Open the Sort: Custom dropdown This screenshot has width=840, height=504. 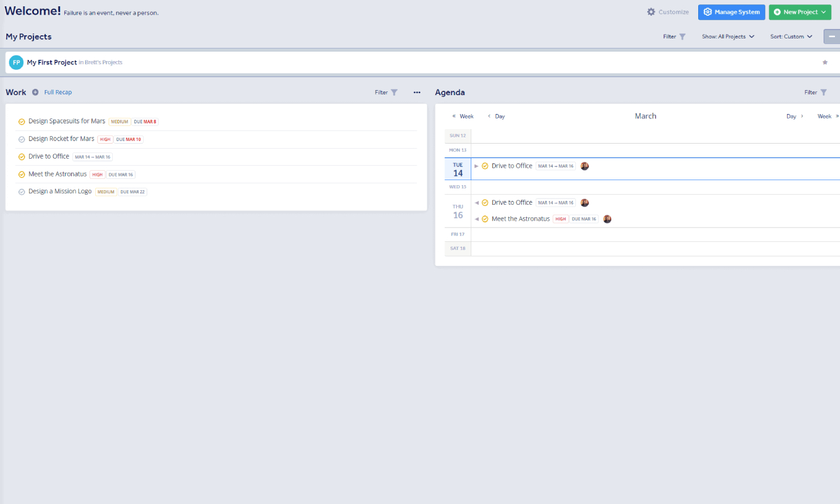point(791,37)
